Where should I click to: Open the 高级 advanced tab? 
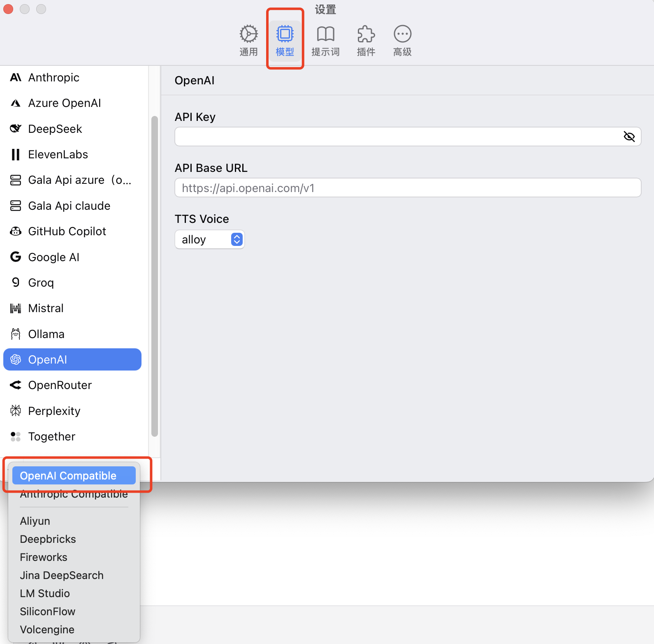[402, 40]
